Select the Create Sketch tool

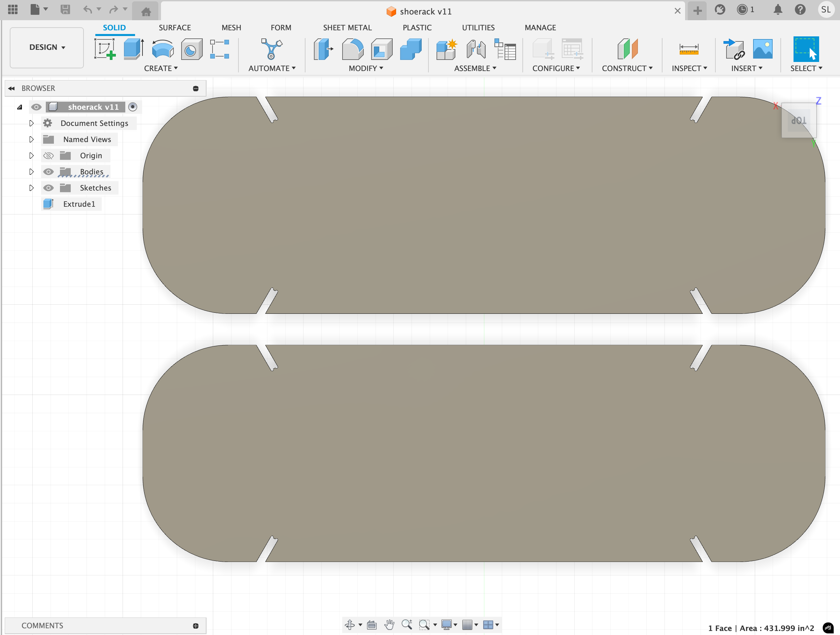(x=105, y=48)
